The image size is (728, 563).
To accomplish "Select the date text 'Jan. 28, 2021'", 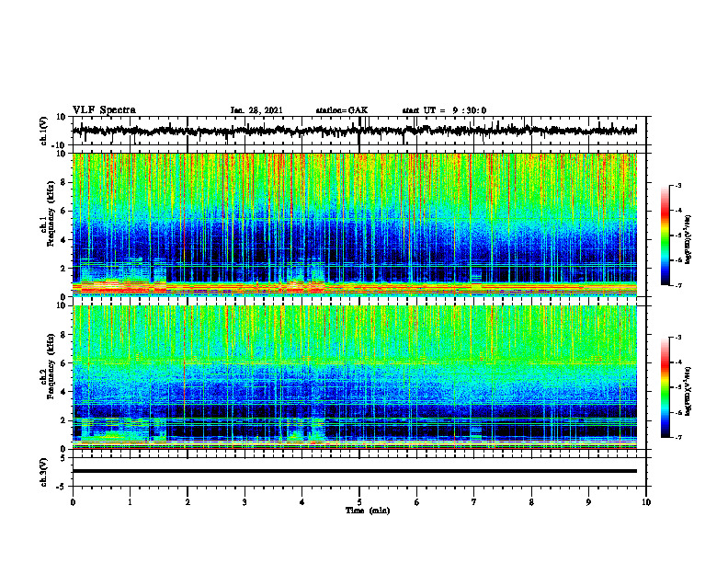I will (x=256, y=110).
